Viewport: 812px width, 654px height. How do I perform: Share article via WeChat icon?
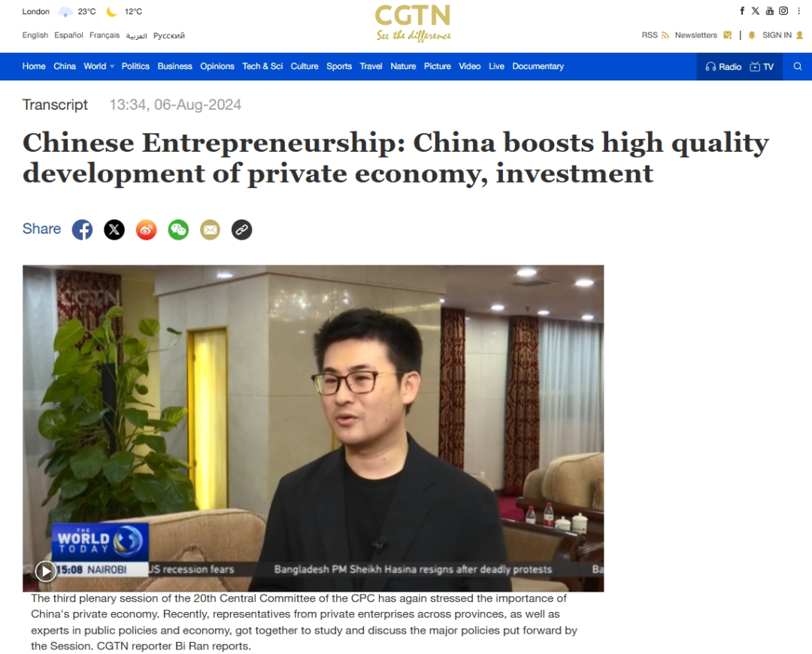pyautogui.click(x=179, y=229)
